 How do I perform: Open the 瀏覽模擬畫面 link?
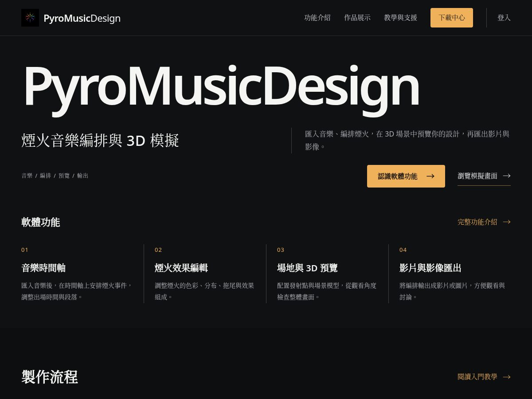coord(484,176)
